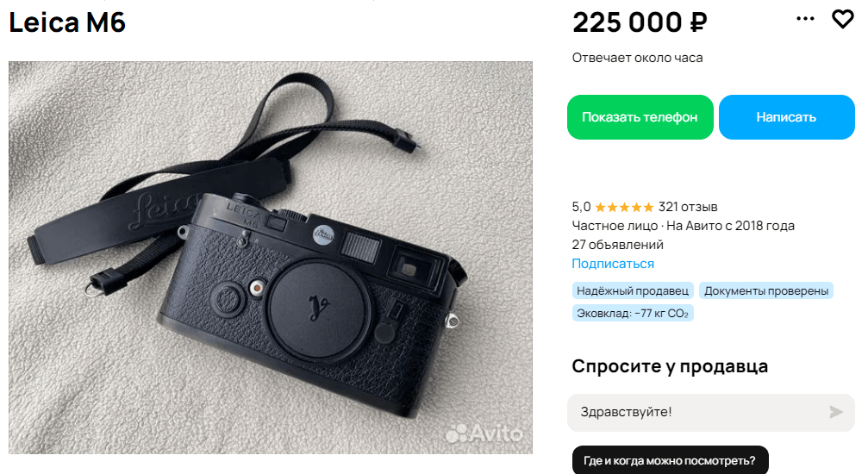Click the five-star rating icons
Screen dimensions: 868x474
pyautogui.click(x=624, y=208)
